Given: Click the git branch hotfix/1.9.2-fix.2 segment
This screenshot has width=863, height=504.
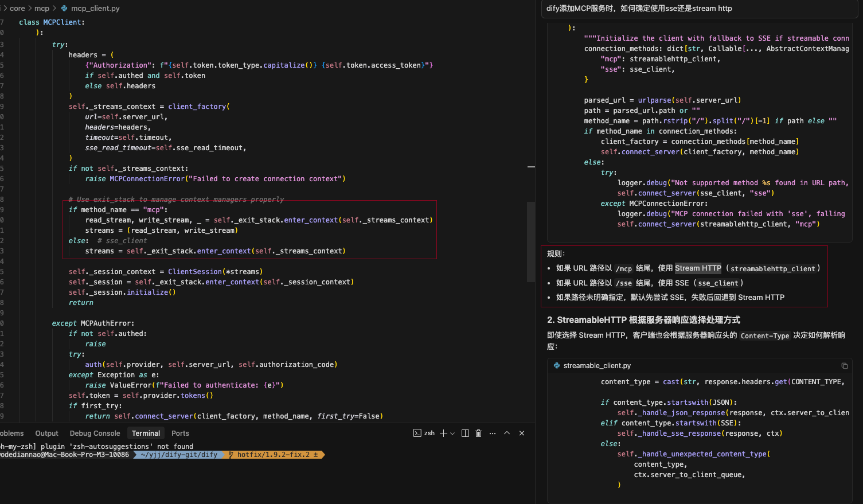Looking at the screenshot, I should (274, 455).
